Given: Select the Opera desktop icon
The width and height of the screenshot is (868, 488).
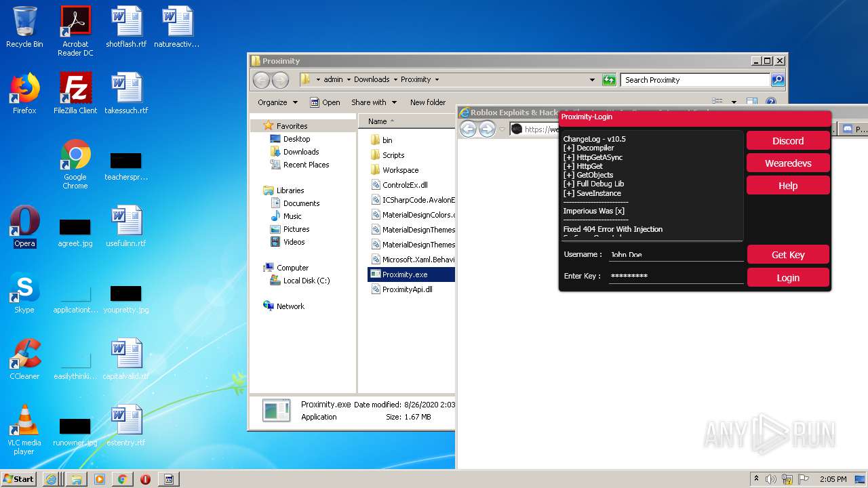Looking at the screenshot, I should pos(24,226).
